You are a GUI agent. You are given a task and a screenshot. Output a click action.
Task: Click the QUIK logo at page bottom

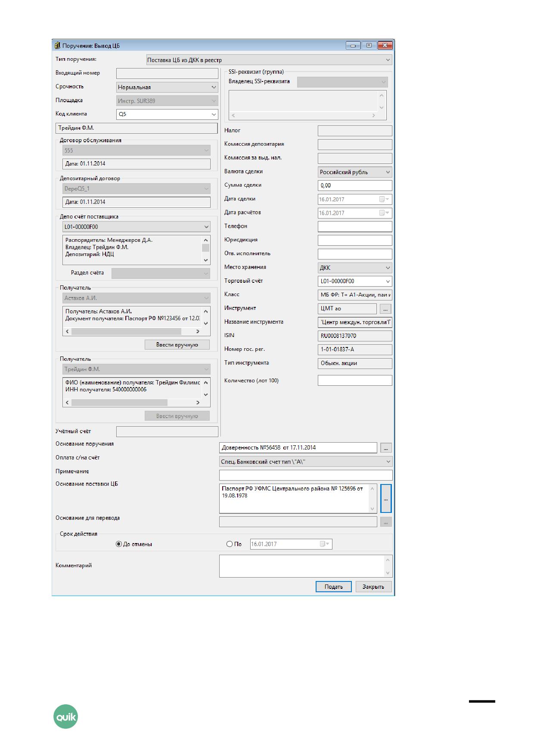pos(65,717)
